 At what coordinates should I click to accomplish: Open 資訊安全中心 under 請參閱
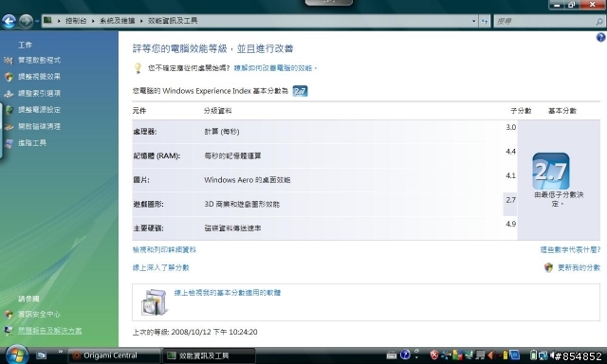point(39,314)
